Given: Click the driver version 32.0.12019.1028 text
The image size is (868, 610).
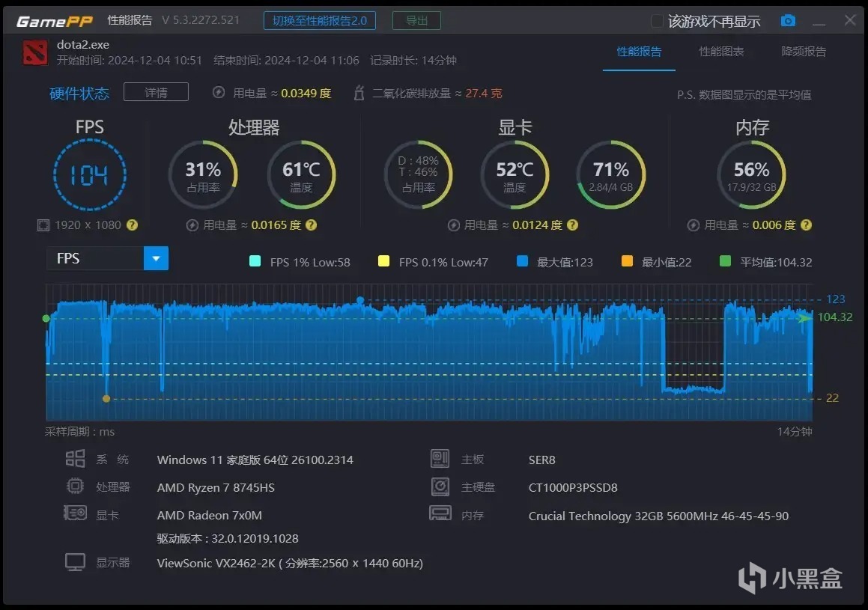Looking at the screenshot, I should click(x=228, y=539).
